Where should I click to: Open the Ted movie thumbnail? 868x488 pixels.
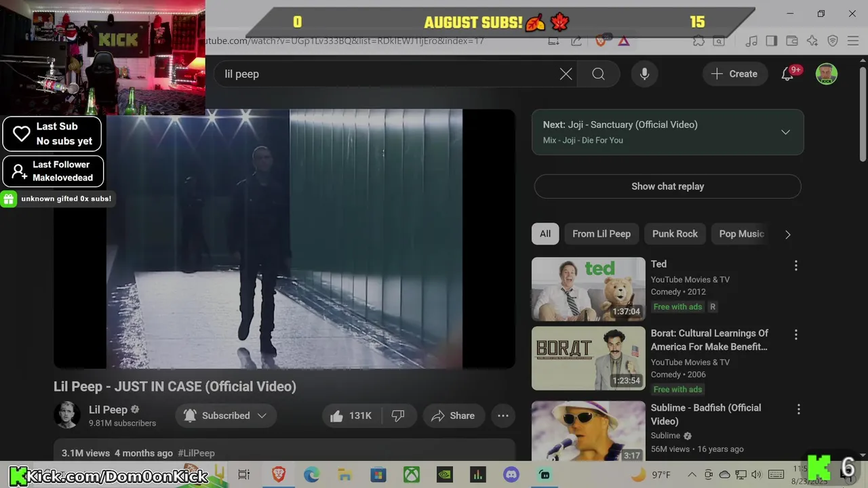coord(589,289)
